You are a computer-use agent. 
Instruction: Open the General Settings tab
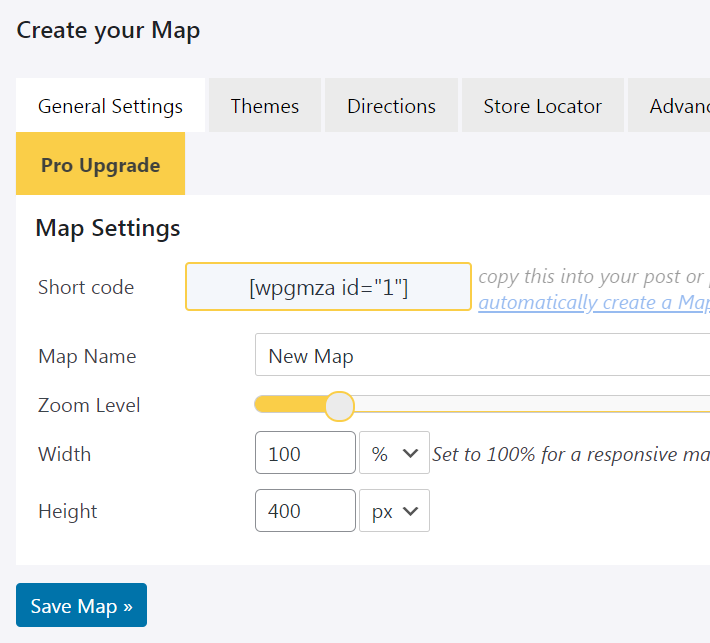click(x=110, y=105)
